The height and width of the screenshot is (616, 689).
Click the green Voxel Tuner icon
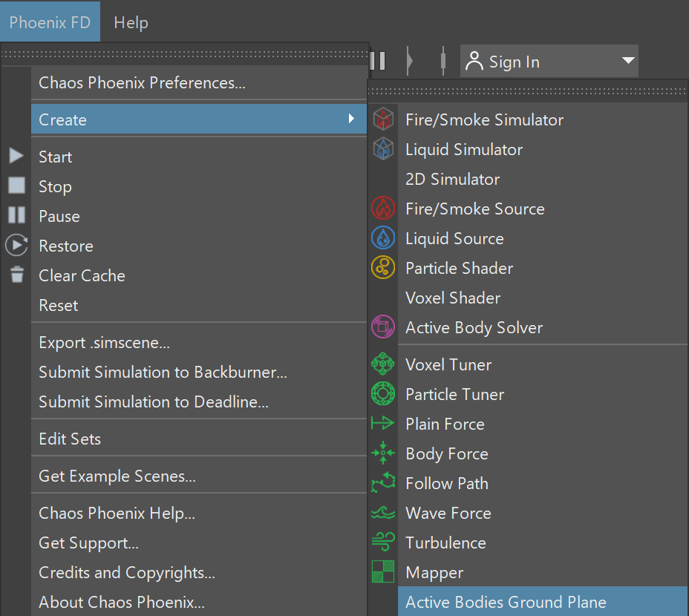point(383,364)
